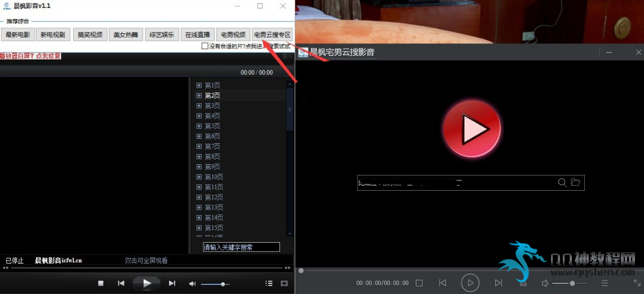Click the page list scroll-down arrow

[x=290, y=234]
